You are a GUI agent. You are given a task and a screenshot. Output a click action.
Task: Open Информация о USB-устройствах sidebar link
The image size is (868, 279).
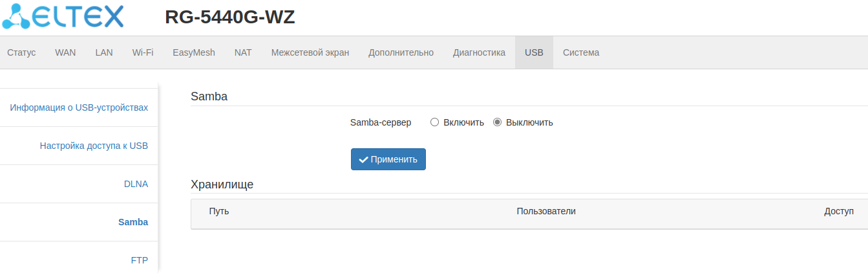(x=79, y=107)
